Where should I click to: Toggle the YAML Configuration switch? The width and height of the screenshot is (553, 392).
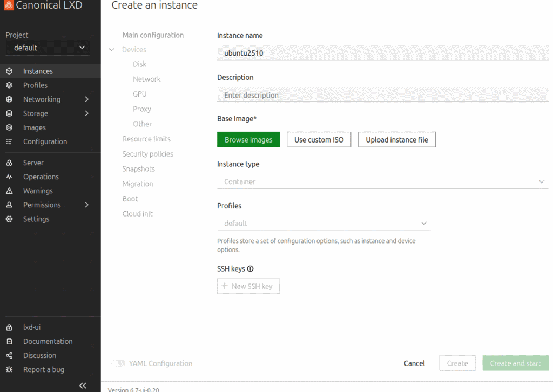click(118, 363)
